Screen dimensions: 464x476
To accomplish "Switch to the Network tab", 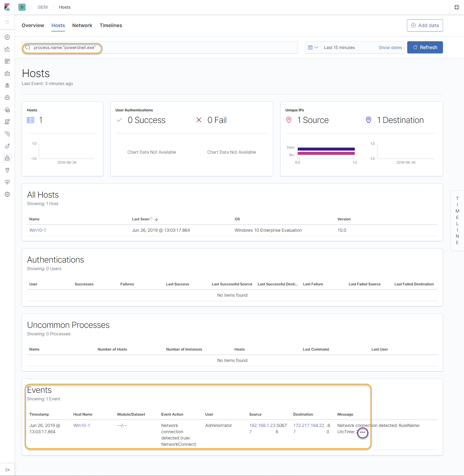I will tap(82, 26).
